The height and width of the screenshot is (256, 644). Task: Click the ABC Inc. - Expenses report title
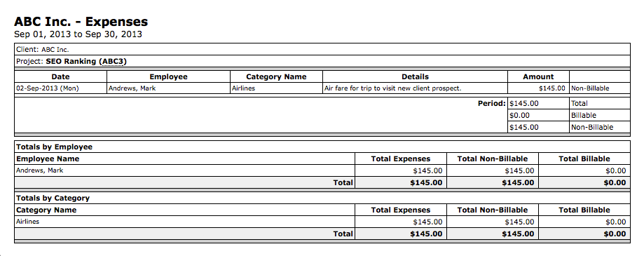point(81,21)
